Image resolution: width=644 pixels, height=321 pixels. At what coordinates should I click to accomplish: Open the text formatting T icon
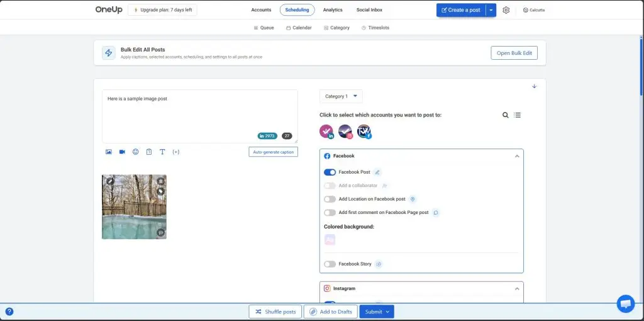coord(162,152)
